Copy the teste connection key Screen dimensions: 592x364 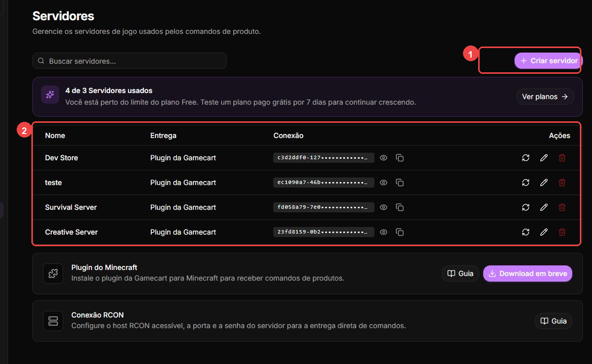(399, 183)
